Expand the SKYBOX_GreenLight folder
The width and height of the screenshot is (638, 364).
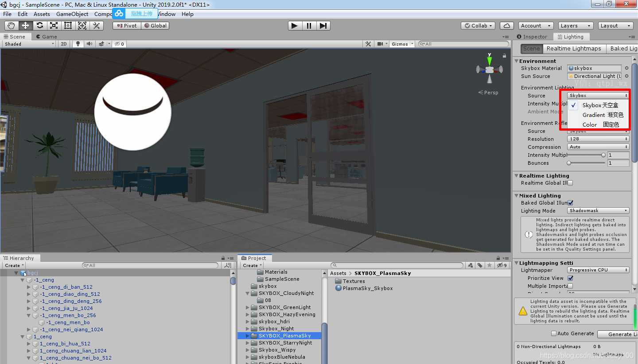[248, 307]
